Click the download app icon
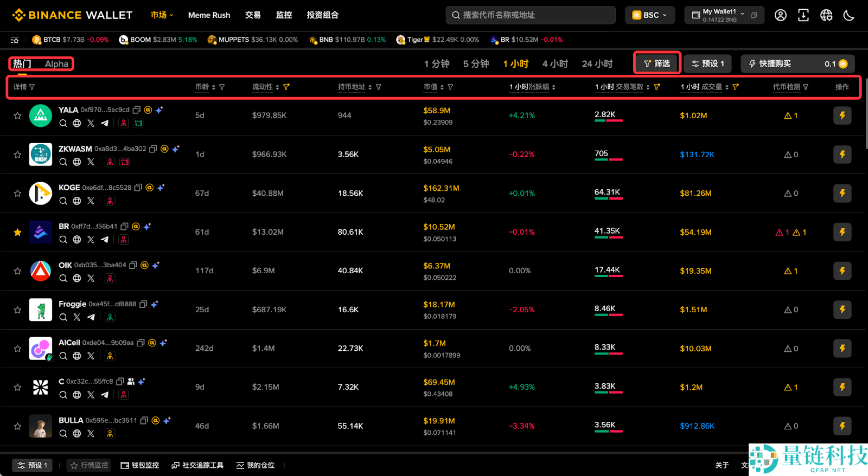 point(803,15)
